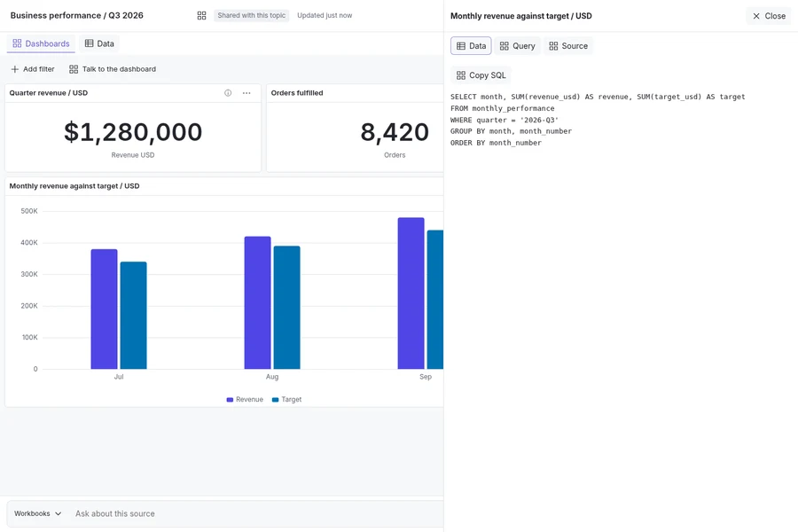Show info for Quarter revenue card
798x532 pixels.
click(228, 93)
